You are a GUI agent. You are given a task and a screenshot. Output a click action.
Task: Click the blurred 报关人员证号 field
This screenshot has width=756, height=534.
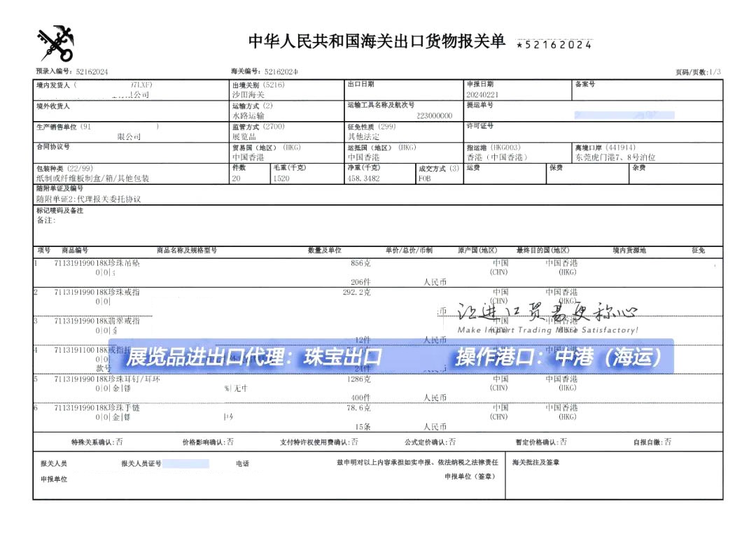(186, 463)
